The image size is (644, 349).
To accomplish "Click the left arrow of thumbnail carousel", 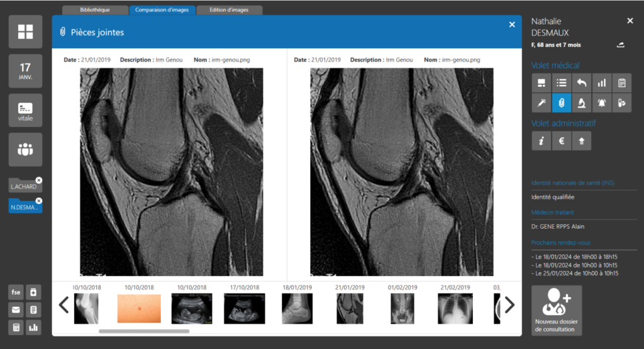I will (x=64, y=305).
